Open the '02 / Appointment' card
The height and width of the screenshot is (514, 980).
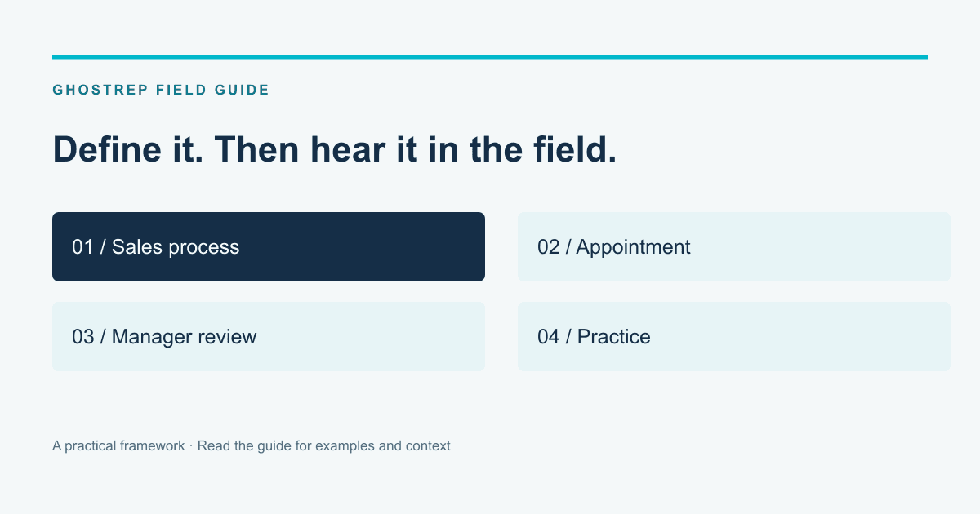pyautogui.click(x=734, y=246)
